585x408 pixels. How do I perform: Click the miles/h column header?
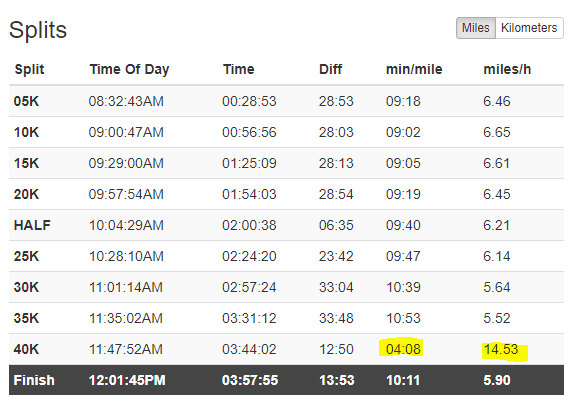(507, 69)
